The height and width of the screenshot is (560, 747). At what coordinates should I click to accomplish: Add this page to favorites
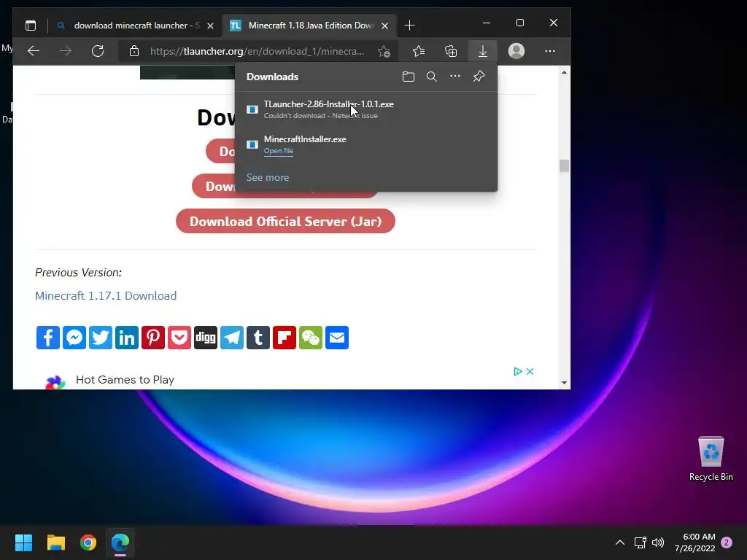pyautogui.click(x=384, y=51)
